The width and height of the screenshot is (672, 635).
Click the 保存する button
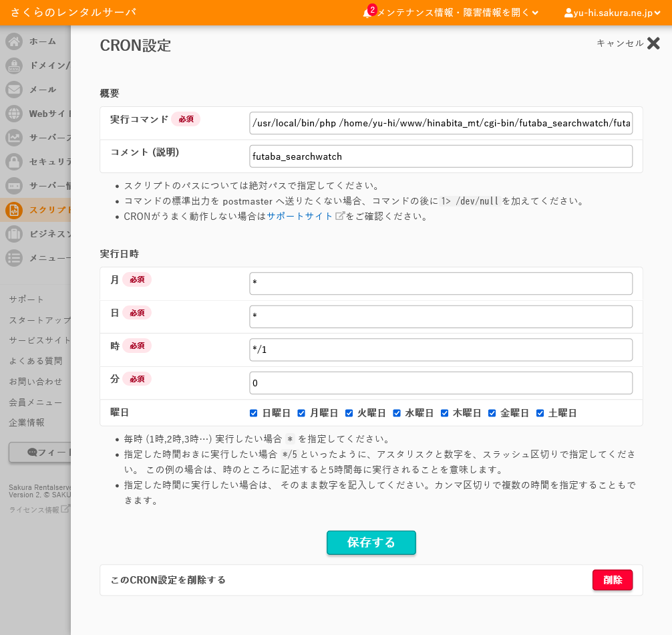click(x=371, y=543)
